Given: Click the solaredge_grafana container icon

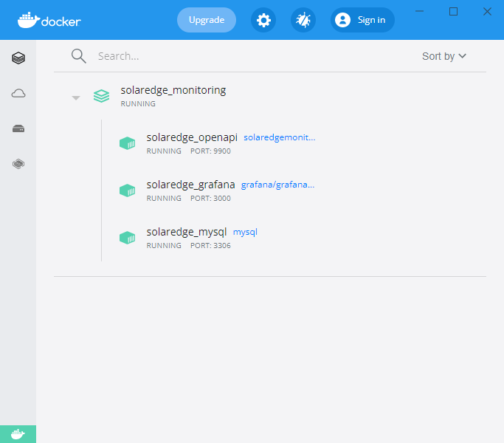Looking at the screenshot, I should [x=127, y=190].
